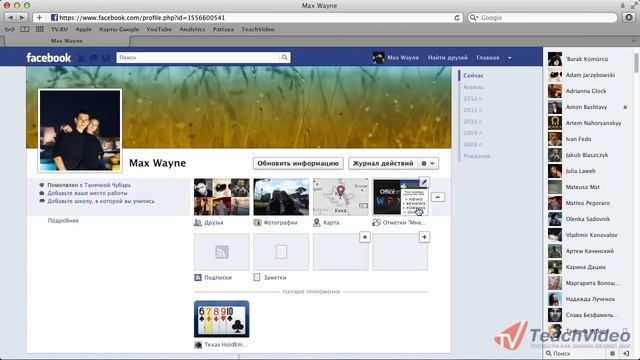Open chat with Julia Laweh
This screenshot has width=640, height=360.
pyautogui.click(x=587, y=171)
